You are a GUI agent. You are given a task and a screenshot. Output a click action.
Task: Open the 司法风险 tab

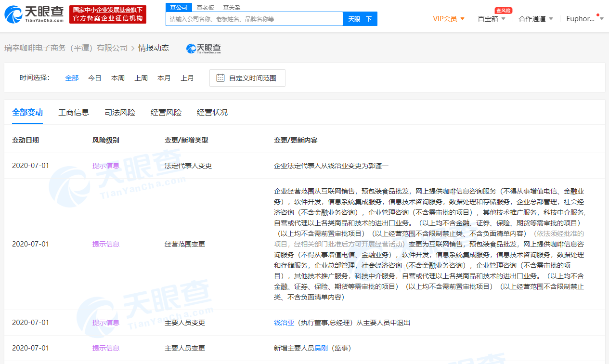[120, 112]
